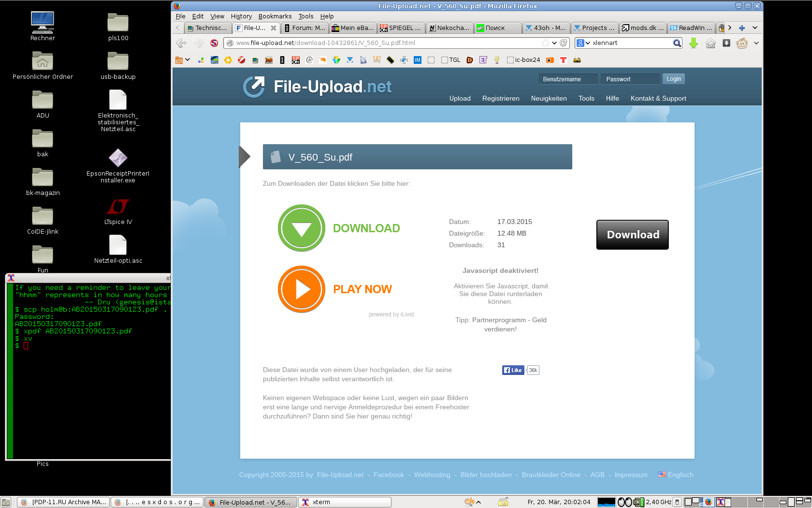The image size is (812, 508).
Task: Open the Neuigkeiten link
Action: [549, 98]
